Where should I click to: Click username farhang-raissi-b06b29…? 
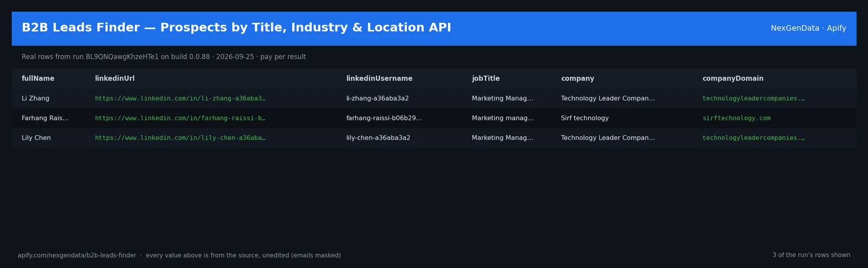384,118
